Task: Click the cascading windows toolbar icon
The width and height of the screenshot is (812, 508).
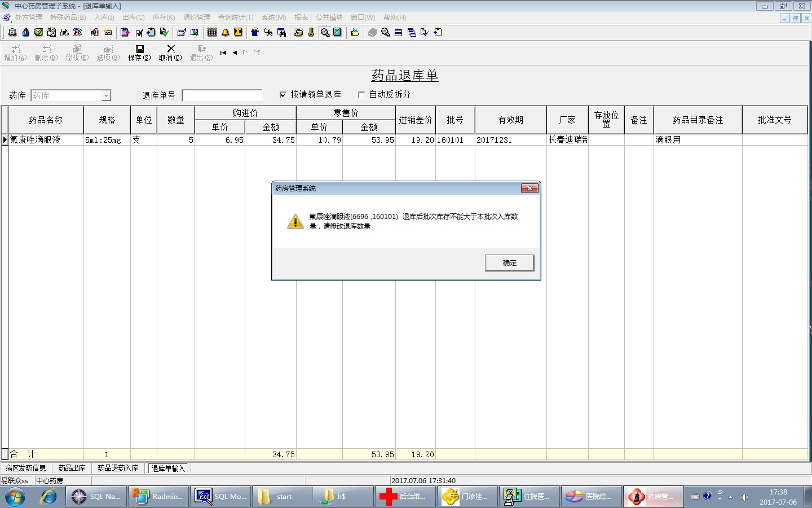Action: pyautogui.click(x=412, y=32)
